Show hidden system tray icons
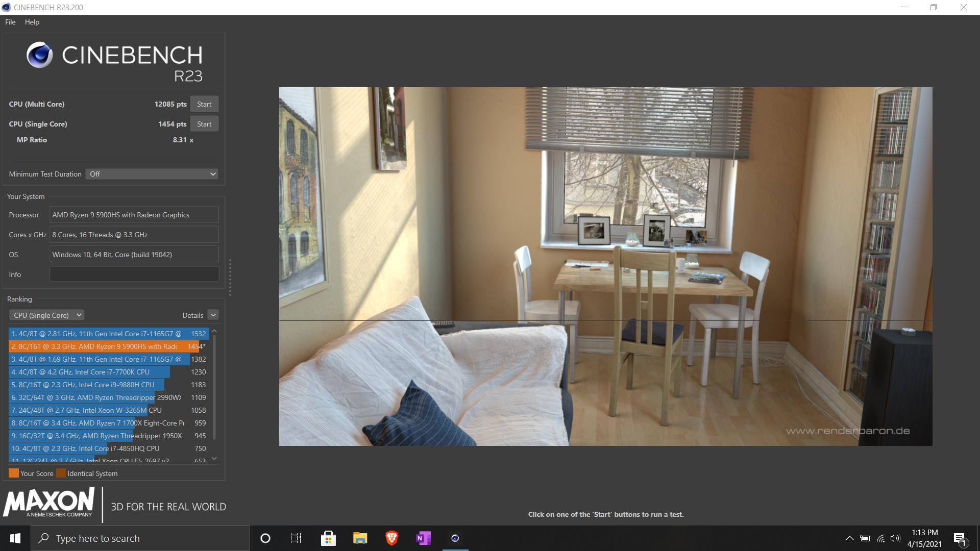 click(x=849, y=538)
